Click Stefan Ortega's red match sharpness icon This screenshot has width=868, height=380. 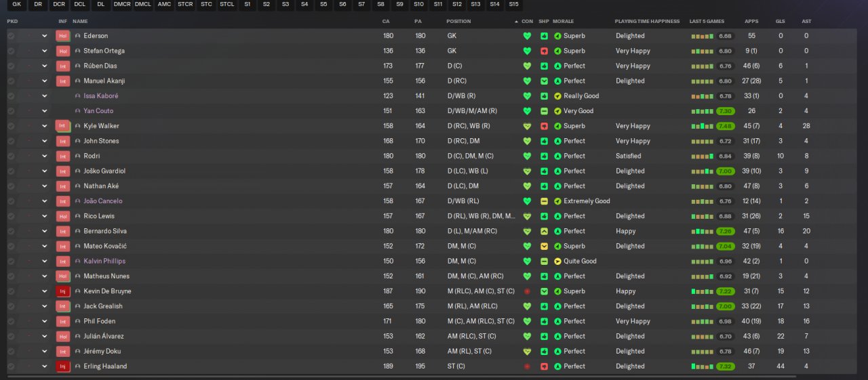[x=544, y=51]
